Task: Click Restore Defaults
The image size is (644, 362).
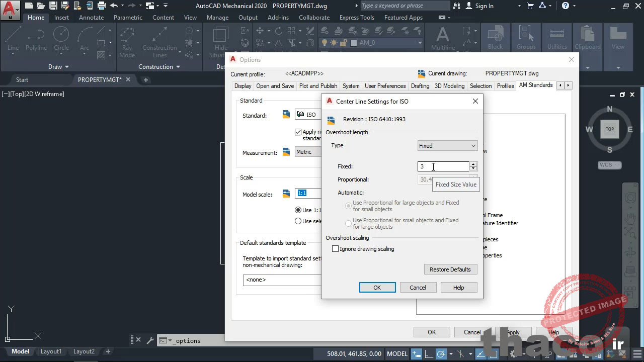Action: coord(450,269)
